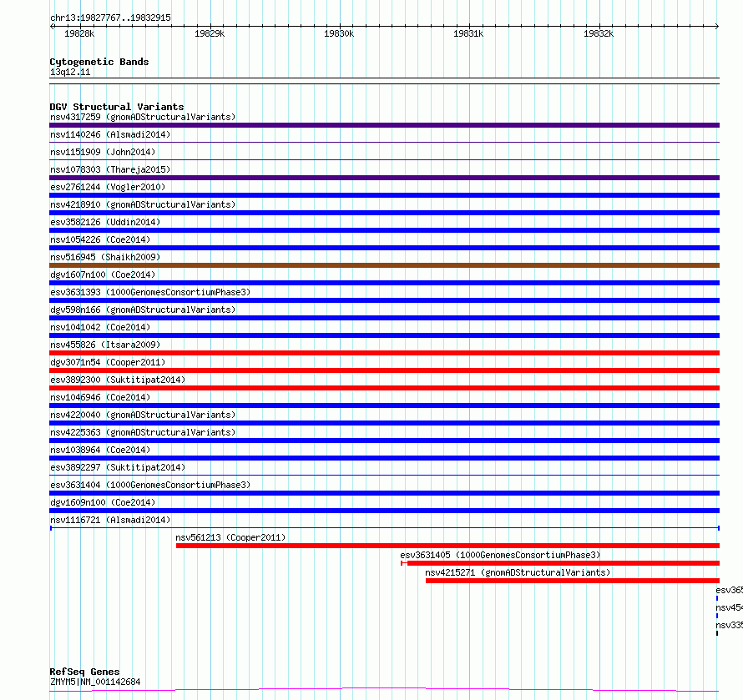This screenshot has width=743, height=700.
Task: Click the purple bar under nsv4317259
Action: (384, 125)
